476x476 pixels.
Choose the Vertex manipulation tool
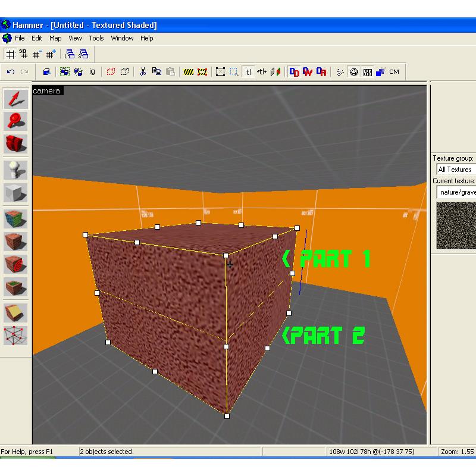[x=15, y=336]
